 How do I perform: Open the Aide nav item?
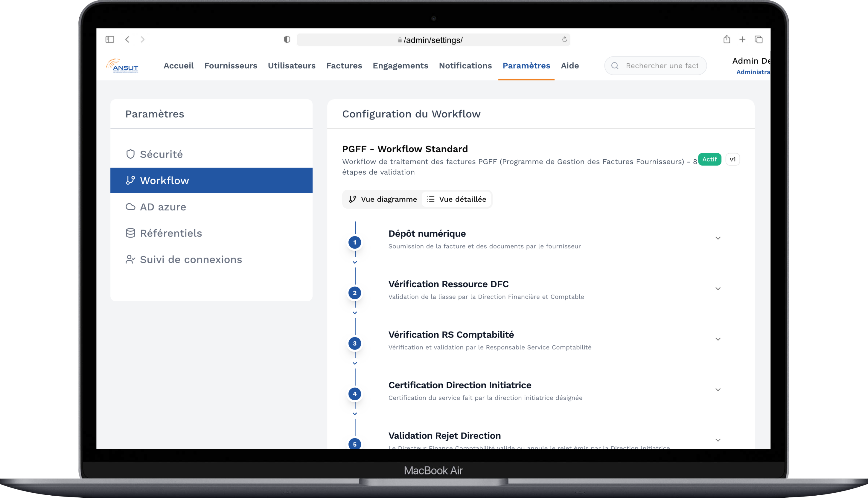[570, 66]
